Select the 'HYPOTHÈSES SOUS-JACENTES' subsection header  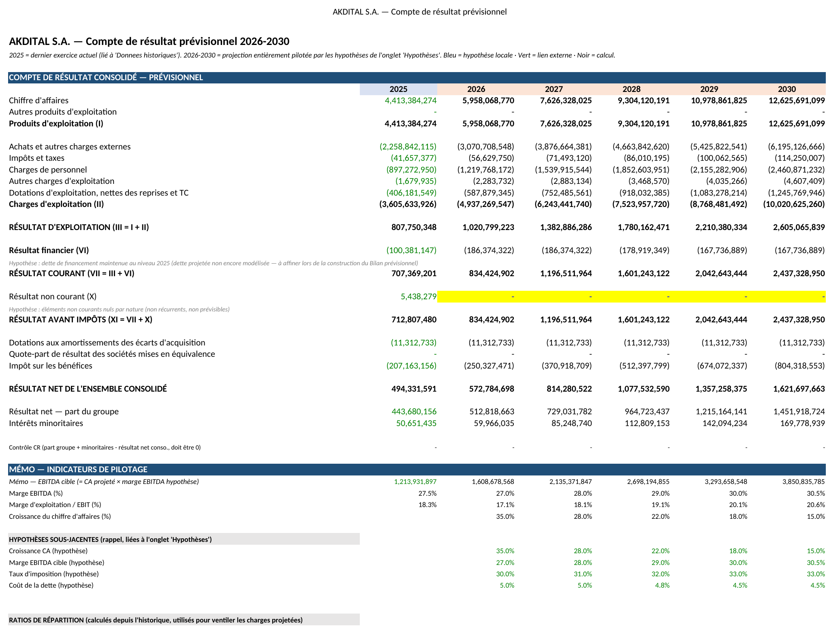point(184,539)
